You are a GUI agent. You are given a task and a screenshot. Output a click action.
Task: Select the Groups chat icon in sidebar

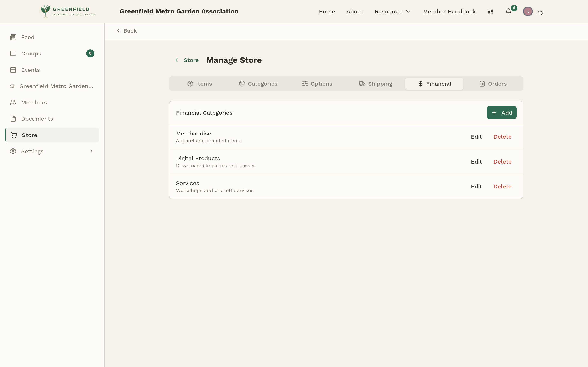point(13,53)
